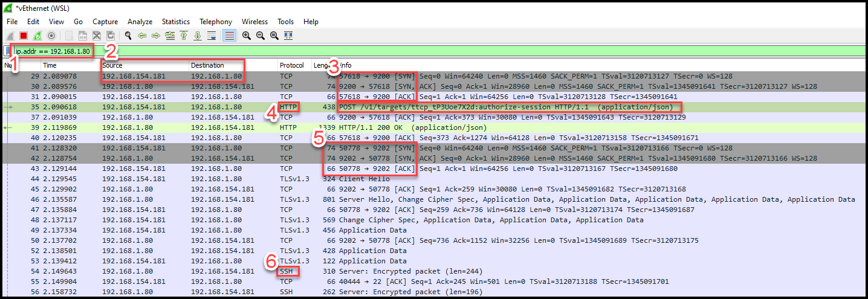The image size is (868, 299).
Task: Click the Save capture file icon
Action: point(83,36)
